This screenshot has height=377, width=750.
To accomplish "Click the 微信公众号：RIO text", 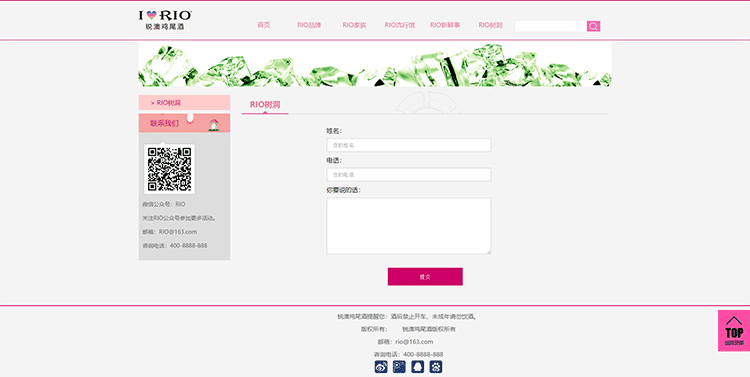I will (164, 204).
